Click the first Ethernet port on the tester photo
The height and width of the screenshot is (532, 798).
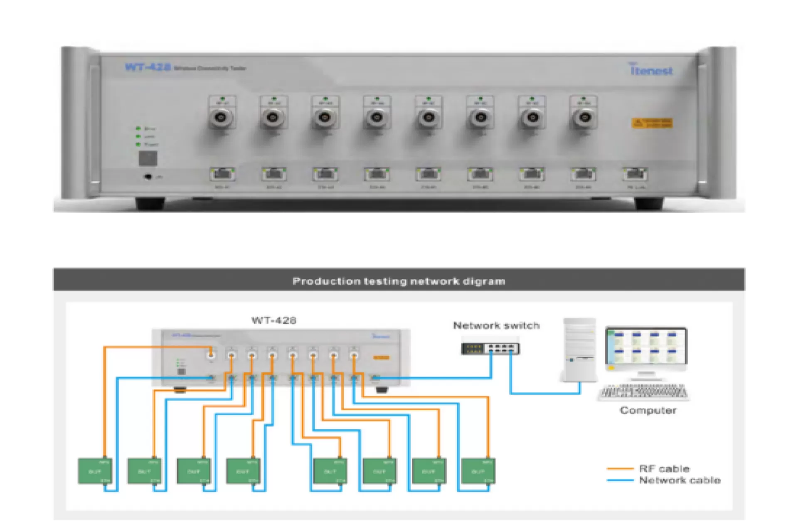click(x=222, y=174)
